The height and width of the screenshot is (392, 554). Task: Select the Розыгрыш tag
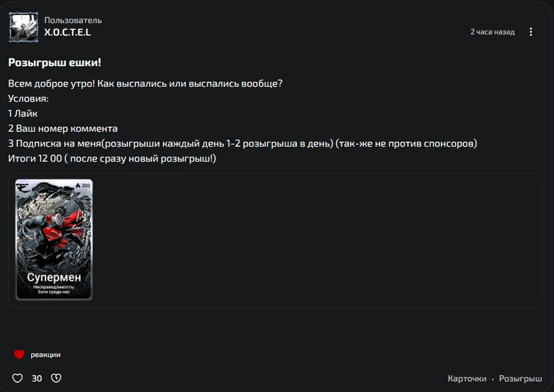pos(520,379)
